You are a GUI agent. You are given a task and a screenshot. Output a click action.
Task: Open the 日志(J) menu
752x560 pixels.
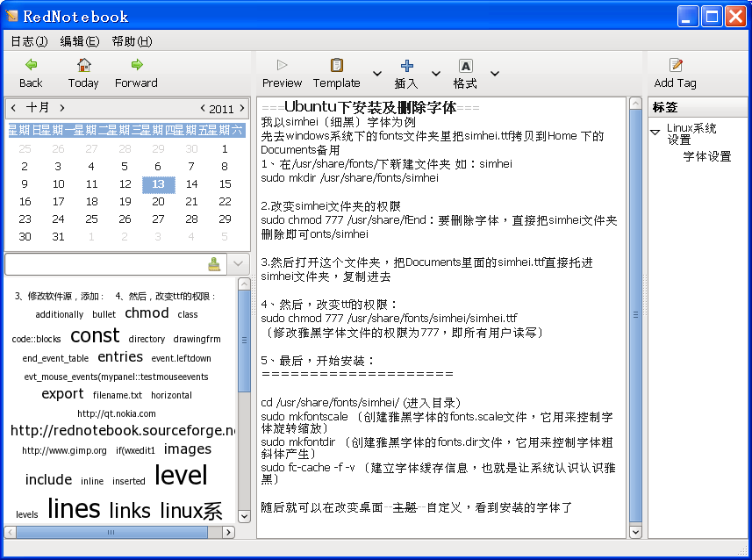tap(29, 41)
